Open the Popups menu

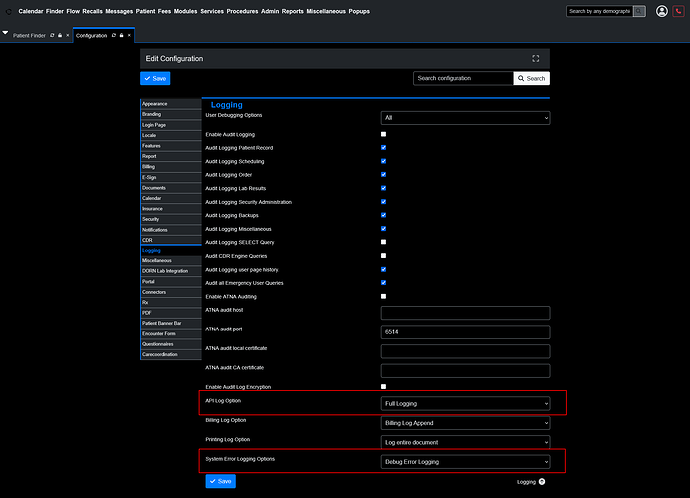pos(359,11)
